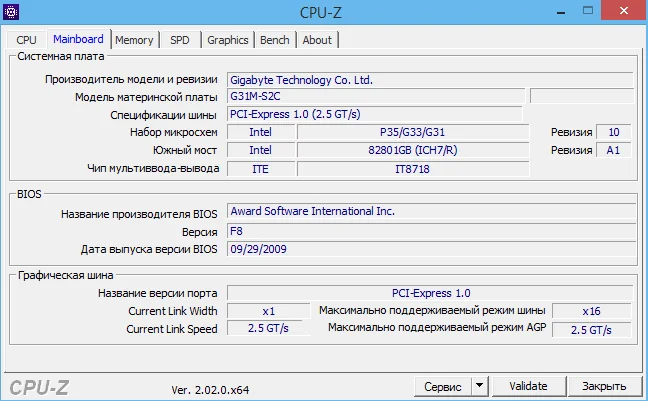Click the Intel vendor field in Набор микросхем row
648x401 pixels.
coord(261,132)
